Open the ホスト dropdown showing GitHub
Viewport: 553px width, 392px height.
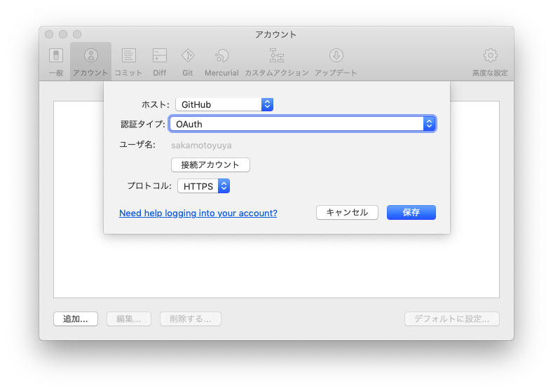tap(224, 104)
